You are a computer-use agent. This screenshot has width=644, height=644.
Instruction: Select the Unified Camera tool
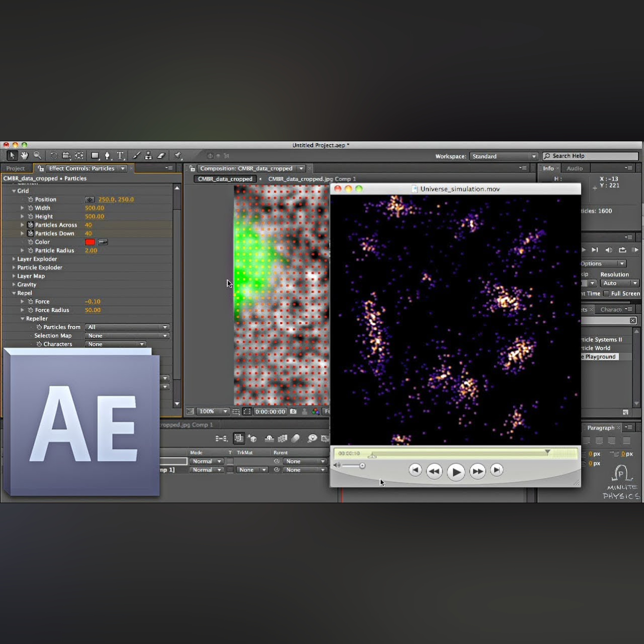click(66, 156)
